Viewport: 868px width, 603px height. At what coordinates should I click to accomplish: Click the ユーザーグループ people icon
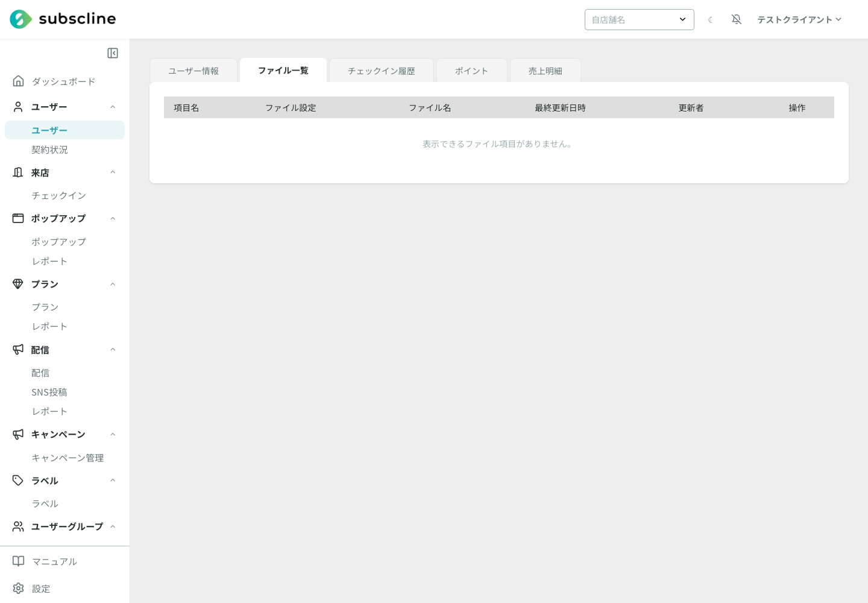click(18, 526)
